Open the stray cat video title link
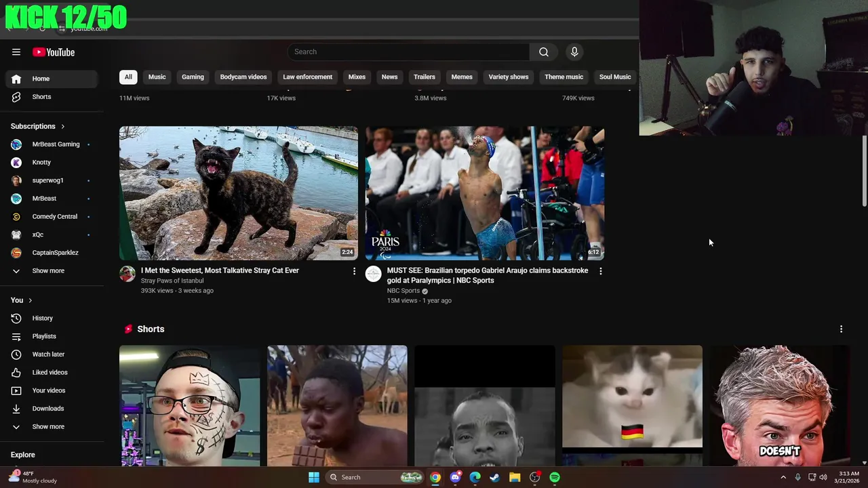868x488 pixels. tap(220, 270)
